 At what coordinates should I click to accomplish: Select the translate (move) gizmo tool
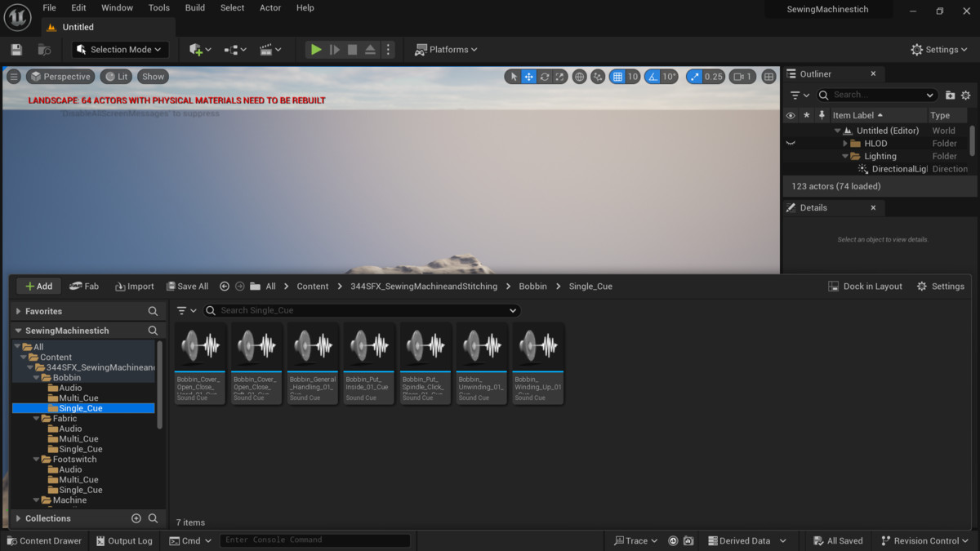pyautogui.click(x=529, y=77)
